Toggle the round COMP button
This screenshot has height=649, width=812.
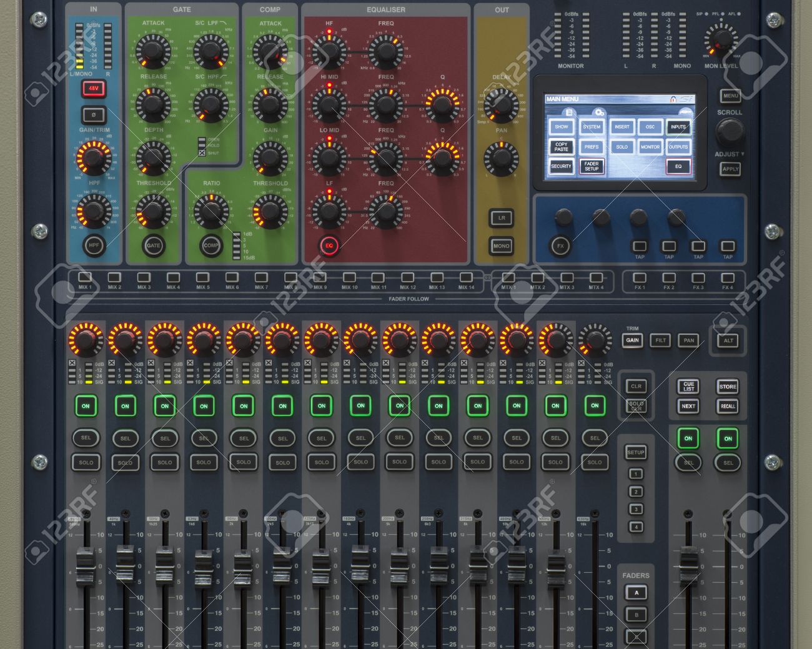pyautogui.click(x=211, y=245)
